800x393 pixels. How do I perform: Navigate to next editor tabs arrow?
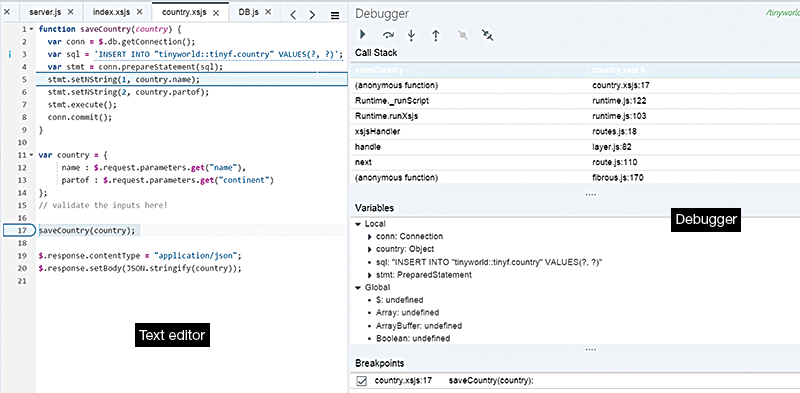(312, 15)
